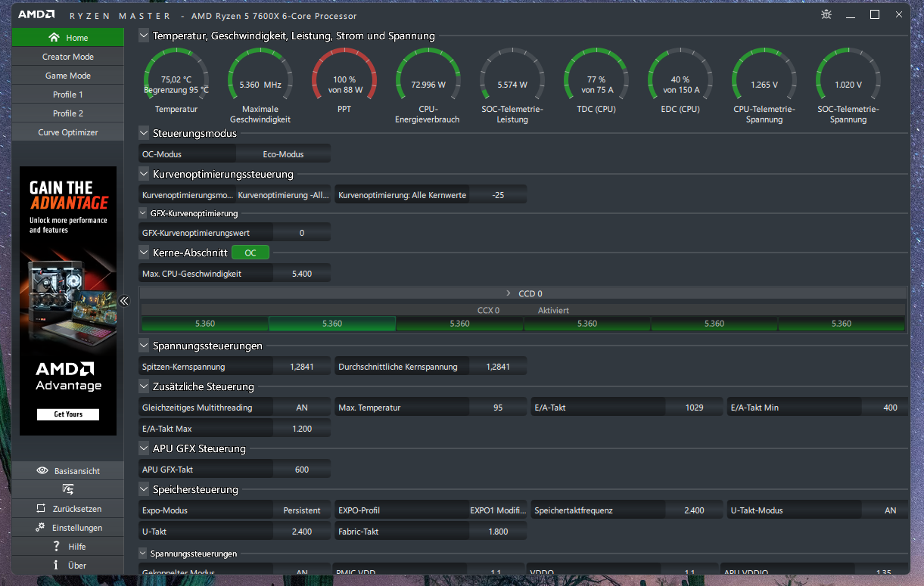Expand the CCD 0 chevron
Viewport: 924px width, 586px height.
coord(509,293)
